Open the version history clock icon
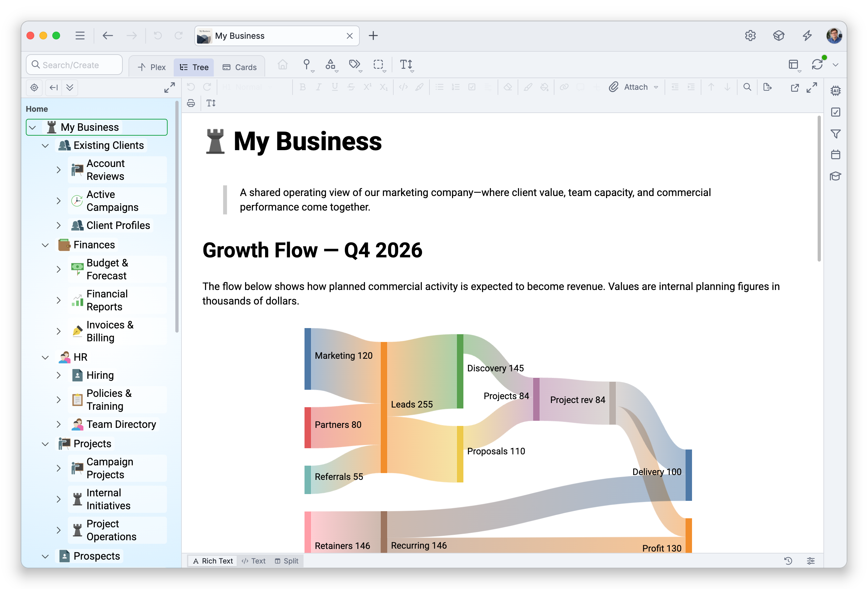 [x=788, y=561]
